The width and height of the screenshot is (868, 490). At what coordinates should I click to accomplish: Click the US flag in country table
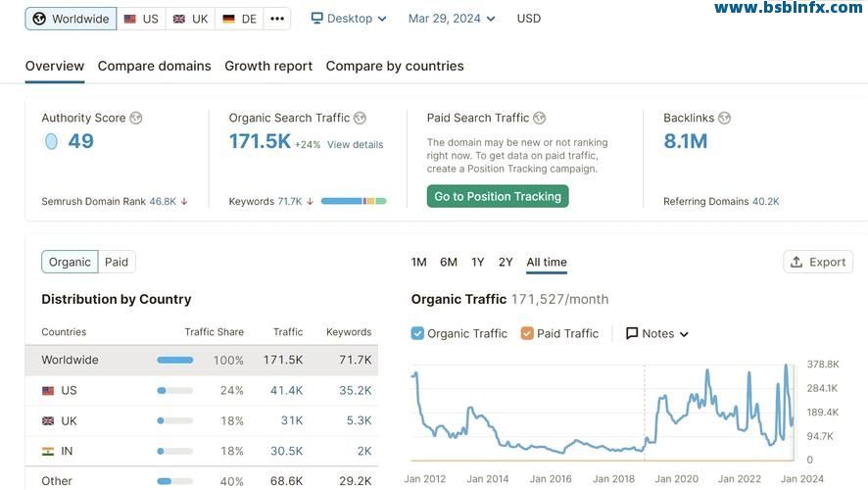48,391
